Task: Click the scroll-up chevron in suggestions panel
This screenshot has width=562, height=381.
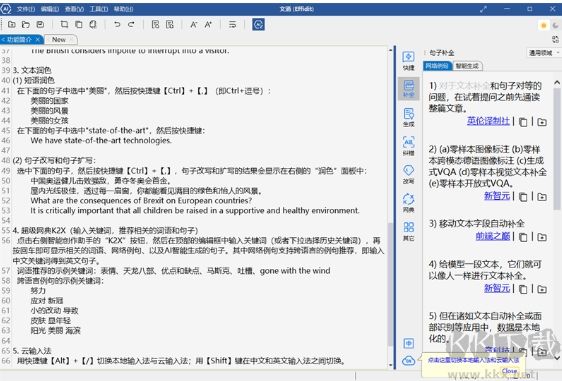Action: [x=557, y=82]
